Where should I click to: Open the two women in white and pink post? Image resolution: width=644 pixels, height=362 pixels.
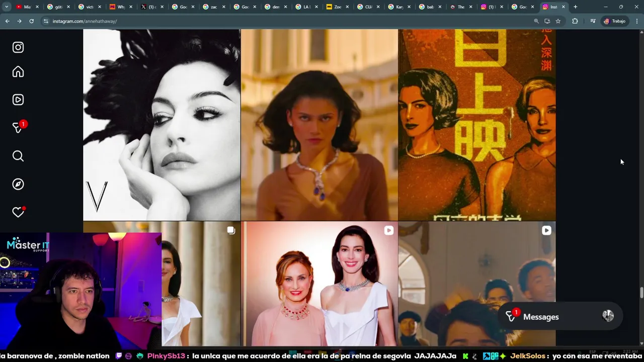(319, 284)
